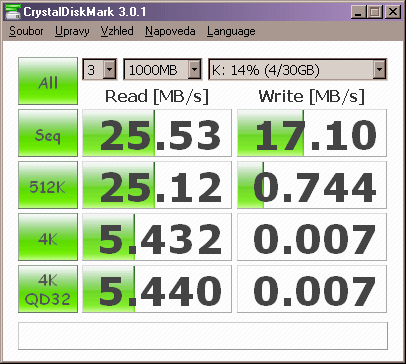
Task: Open the Upravy menu
Action: pos(72,31)
